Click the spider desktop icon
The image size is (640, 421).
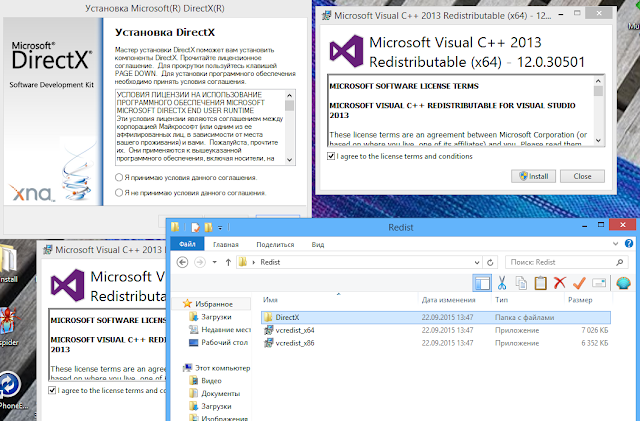pos(9,321)
